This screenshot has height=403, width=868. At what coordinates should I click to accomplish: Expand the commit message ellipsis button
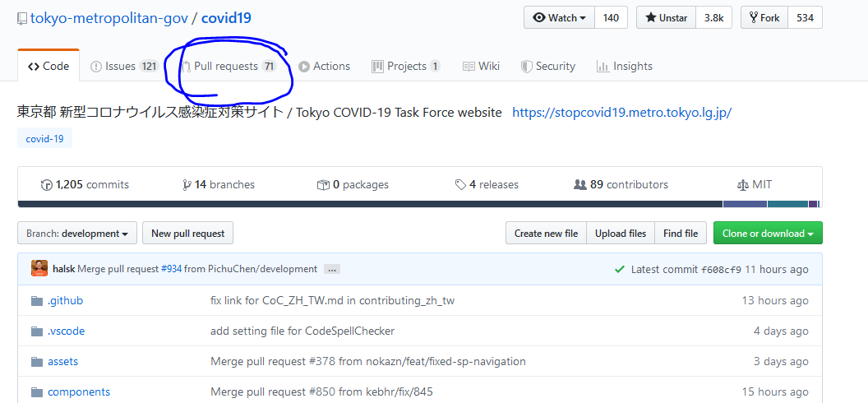332,270
